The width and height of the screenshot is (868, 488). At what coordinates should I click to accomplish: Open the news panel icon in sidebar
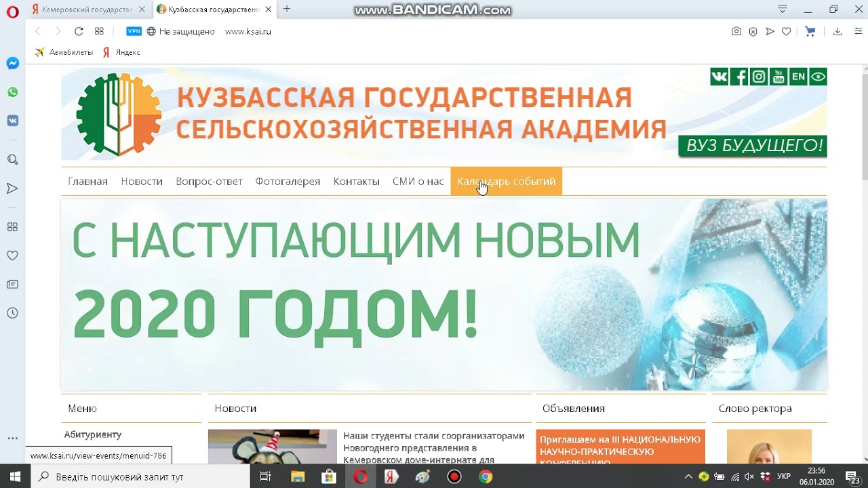(x=12, y=284)
